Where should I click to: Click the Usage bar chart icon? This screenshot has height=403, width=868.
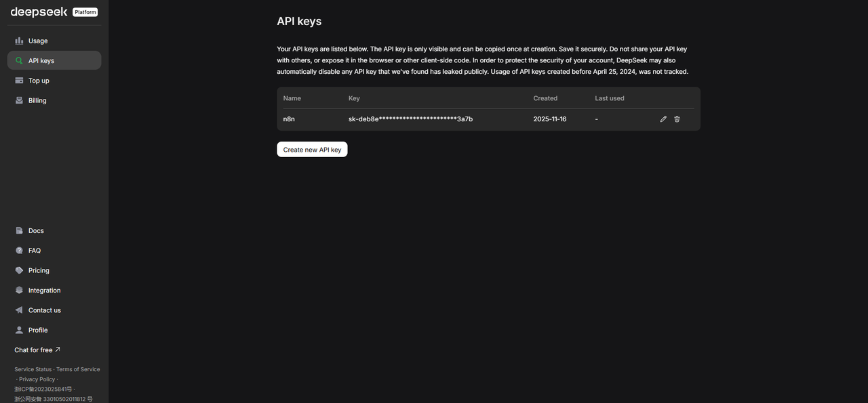[x=19, y=41]
